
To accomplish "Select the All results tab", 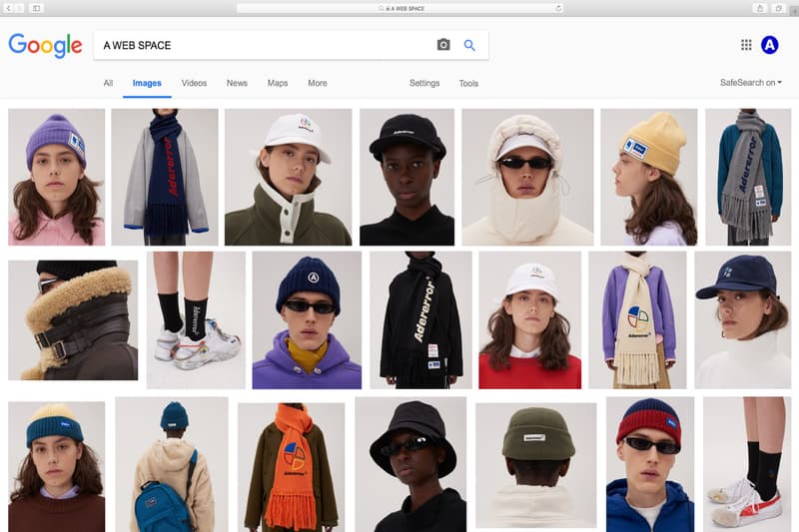I will pos(108,83).
